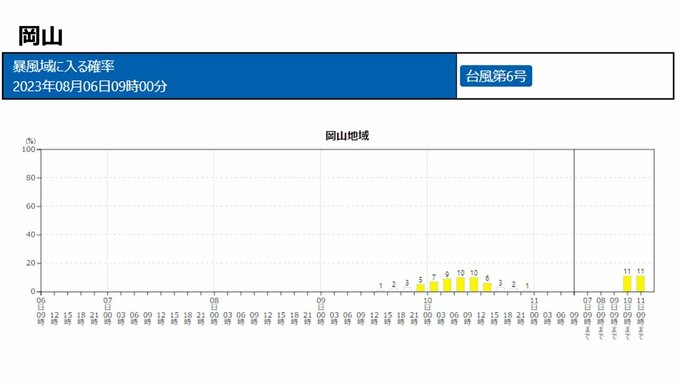The image size is (680, 382).
Task: Click the 10日 00時 axis label
Action: [x=428, y=311]
